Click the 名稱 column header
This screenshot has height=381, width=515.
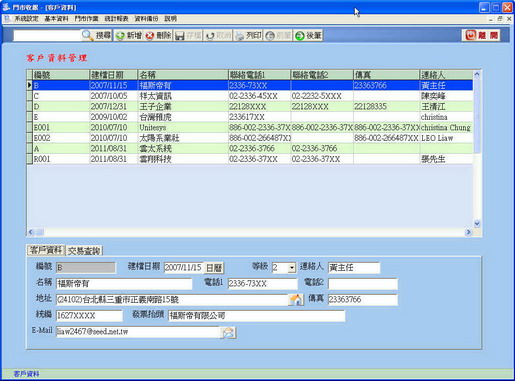183,75
